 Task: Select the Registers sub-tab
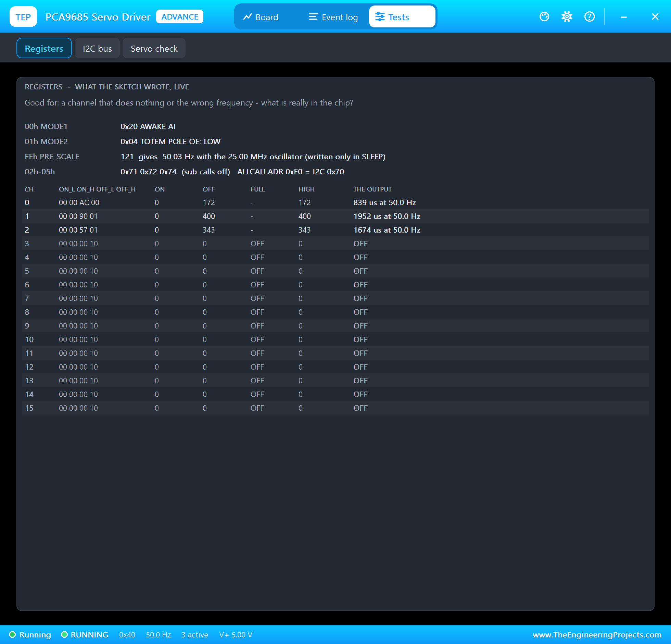pyautogui.click(x=44, y=48)
